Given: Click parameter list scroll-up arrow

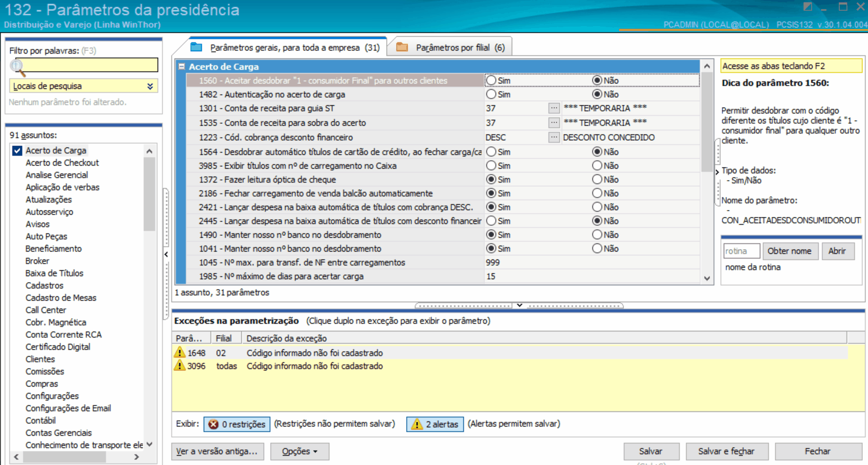Looking at the screenshot, I should (707, 66).
